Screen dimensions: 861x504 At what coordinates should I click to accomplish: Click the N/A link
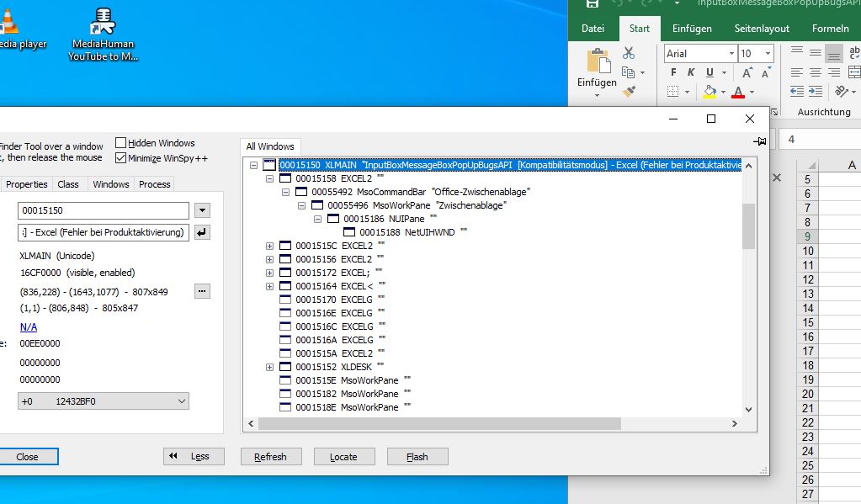pos(29,327)
